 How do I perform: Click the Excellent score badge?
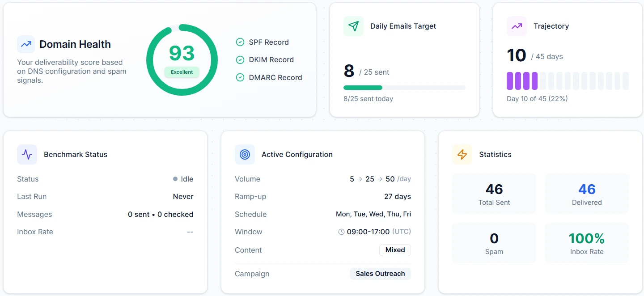[182, 72]
